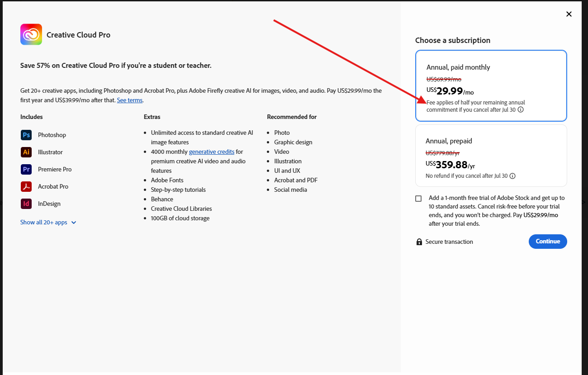Screen dimensions: 588x375
Task: Click the Creative Cloud Pro logo
Action: coord(31,34)
